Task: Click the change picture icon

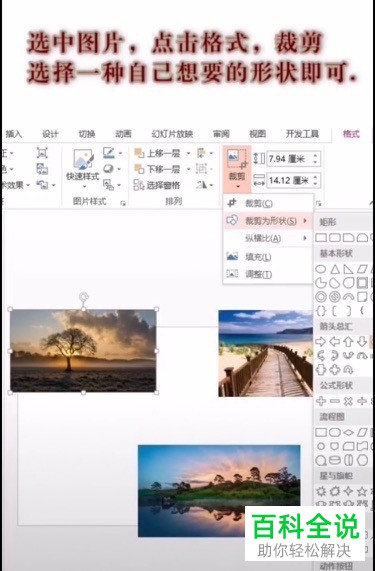Action: click(42, 169)
